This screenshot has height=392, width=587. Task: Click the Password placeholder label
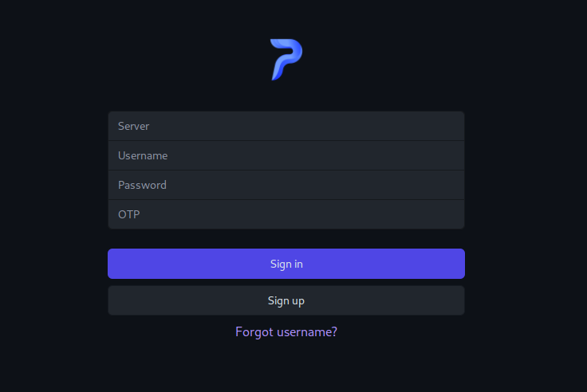coord(142,185)
